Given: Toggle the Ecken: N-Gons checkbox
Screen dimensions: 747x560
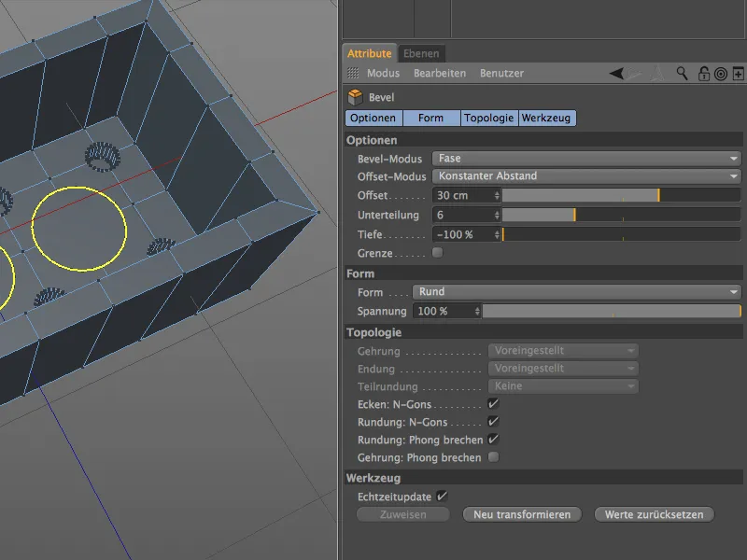Looking at the screenshot, I should tap(494, 404).
